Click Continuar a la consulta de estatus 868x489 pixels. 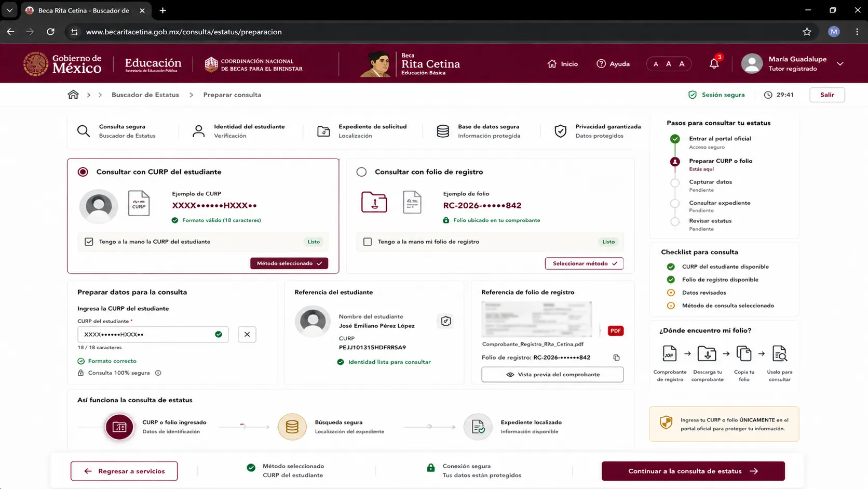(x=693, y=471)
